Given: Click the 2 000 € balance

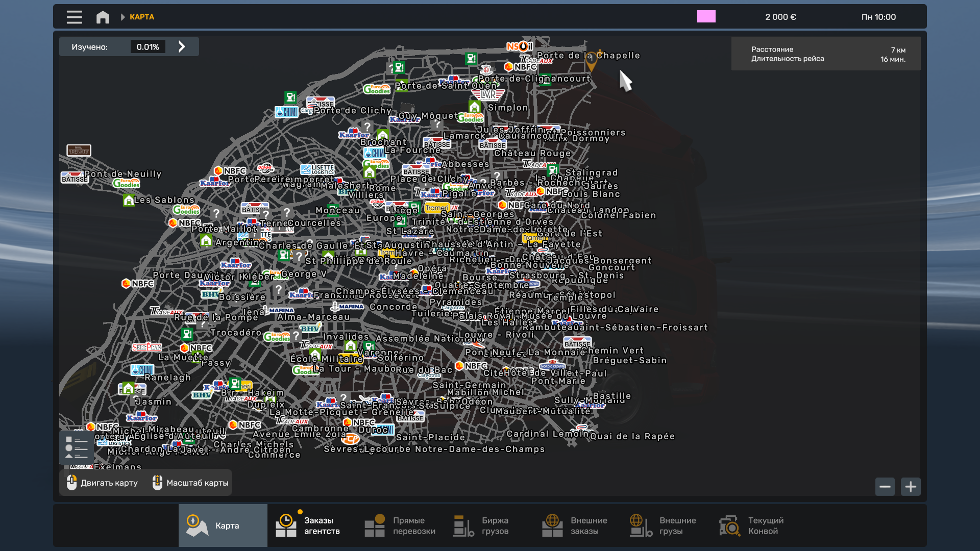Looking at the screenshot, I should (780, 17).
